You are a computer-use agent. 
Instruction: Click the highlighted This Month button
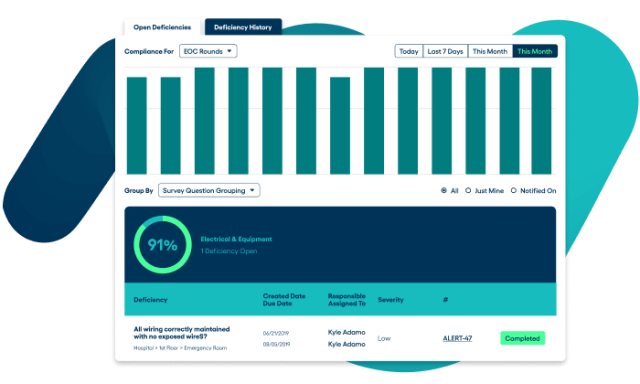click(535, 51)
